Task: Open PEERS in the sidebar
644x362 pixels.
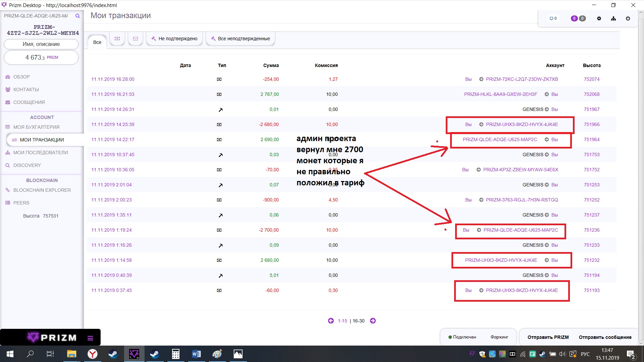Action: 21,203
